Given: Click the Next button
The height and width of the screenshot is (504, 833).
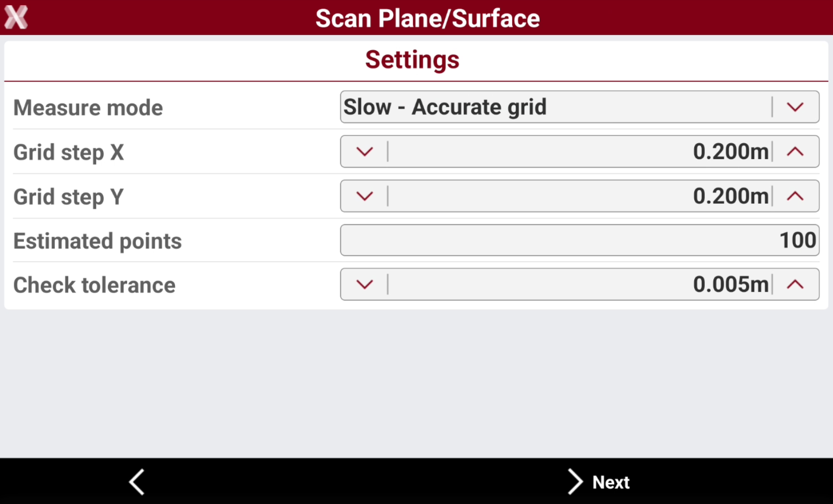Looking at the screenshot, I should pos(599,482).
